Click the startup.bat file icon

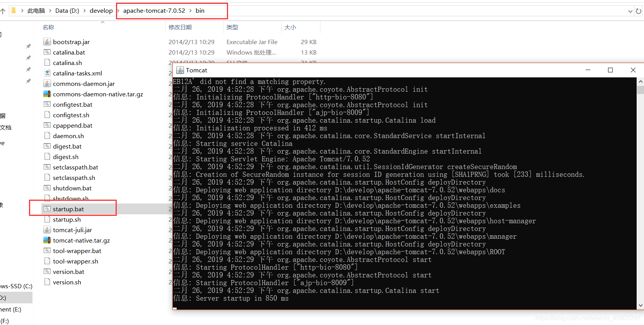coord(47,209)
